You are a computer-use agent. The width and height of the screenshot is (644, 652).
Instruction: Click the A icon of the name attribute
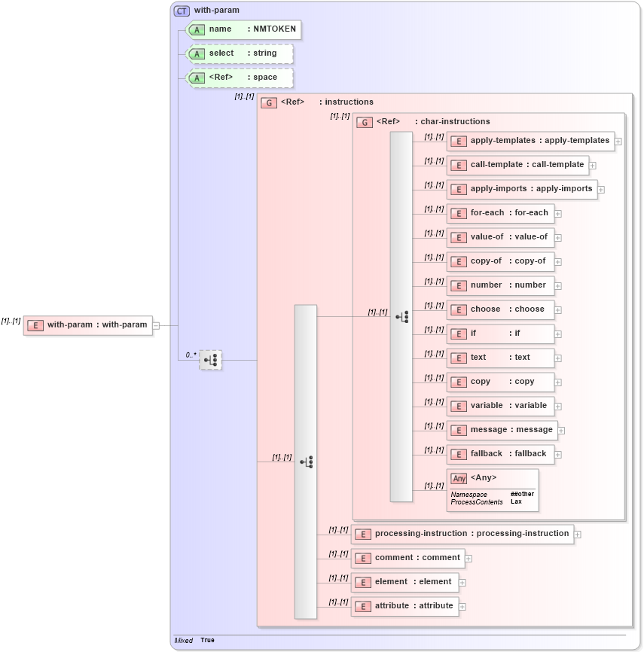tap(197, 29)
